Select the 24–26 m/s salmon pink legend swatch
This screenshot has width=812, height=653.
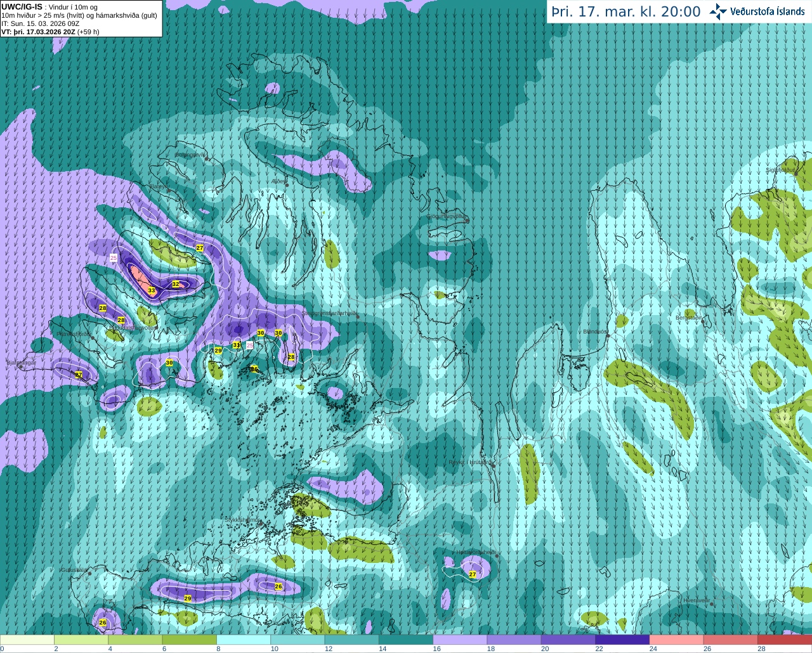677,640
